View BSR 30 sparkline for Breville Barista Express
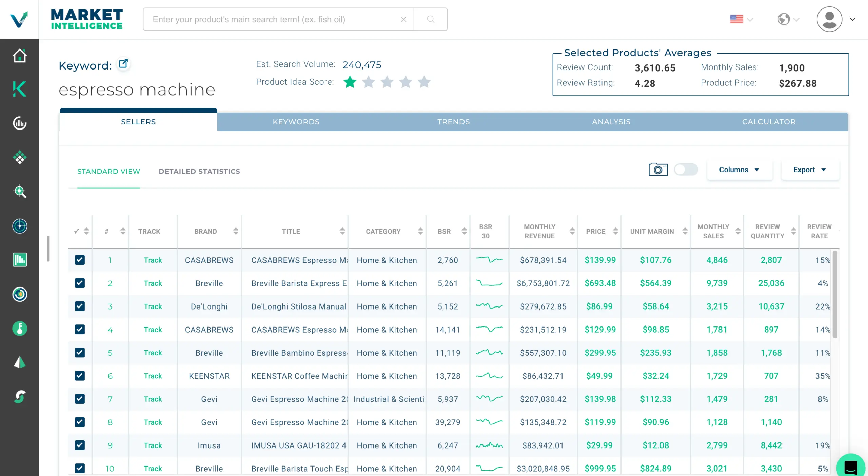 tap(489, 283)
